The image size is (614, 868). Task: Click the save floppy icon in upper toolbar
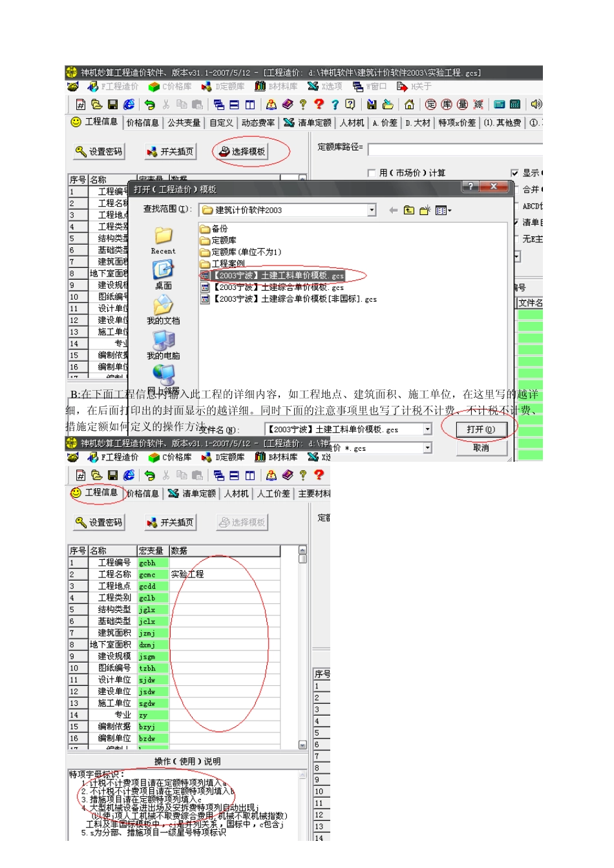[112, 105]
